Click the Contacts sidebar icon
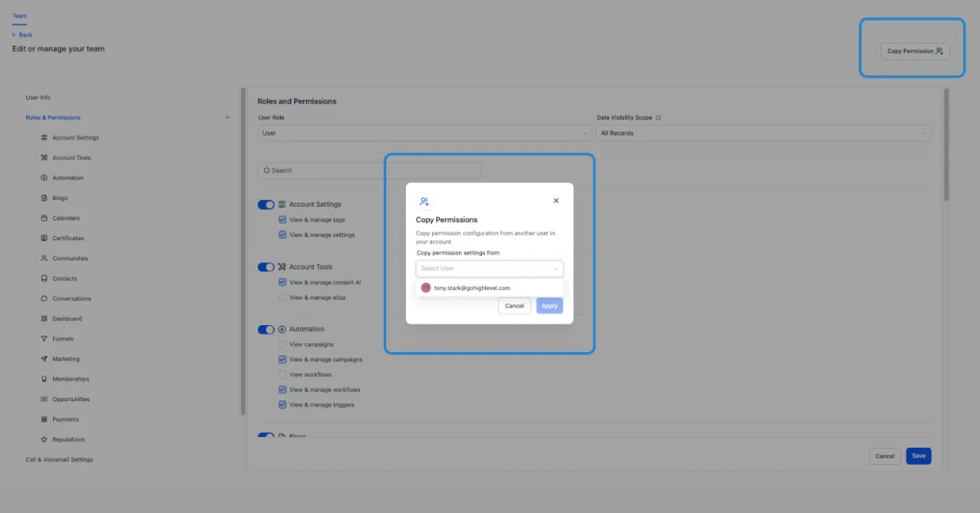Image resolution: width=980 pixels, height=513 pixels. pos(44,279)
